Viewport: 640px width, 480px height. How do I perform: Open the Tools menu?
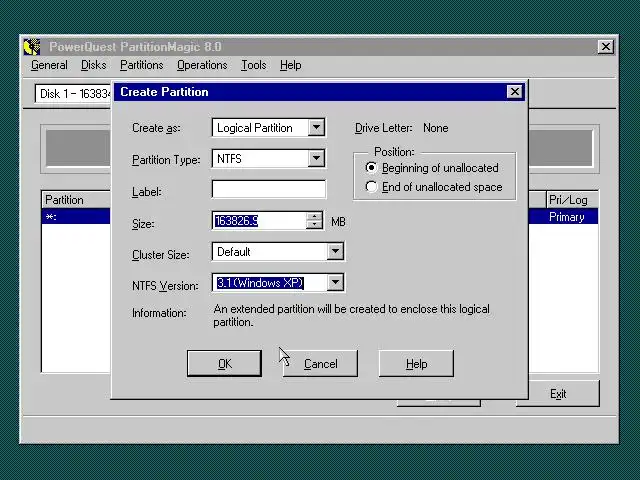pyautogui.click(x=253, y=65)
